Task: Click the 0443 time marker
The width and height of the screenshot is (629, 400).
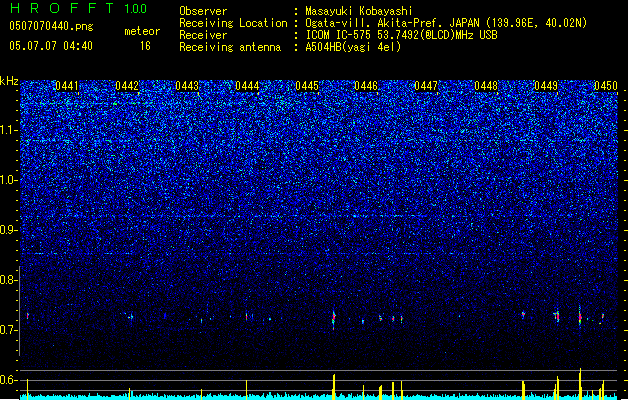Action: (187, 86)
